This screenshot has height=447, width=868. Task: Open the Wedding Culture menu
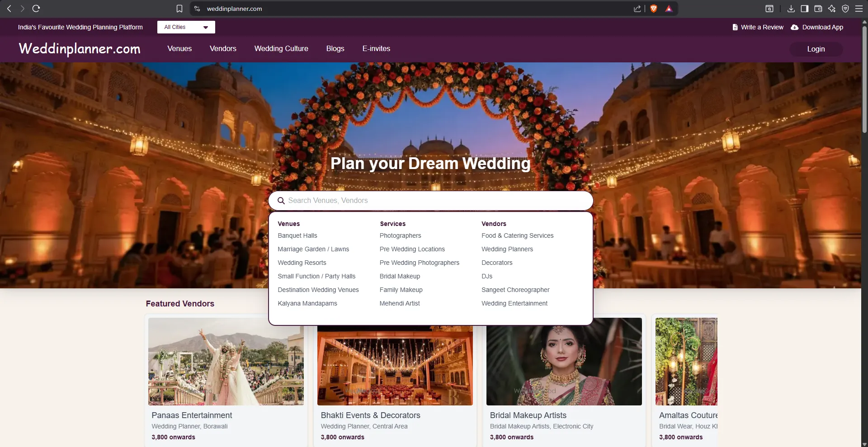click(x=281, y=49)
